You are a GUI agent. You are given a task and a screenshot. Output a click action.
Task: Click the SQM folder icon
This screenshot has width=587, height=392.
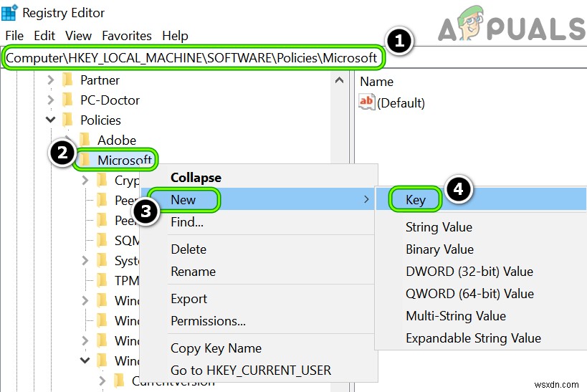(x=102, y=240)
